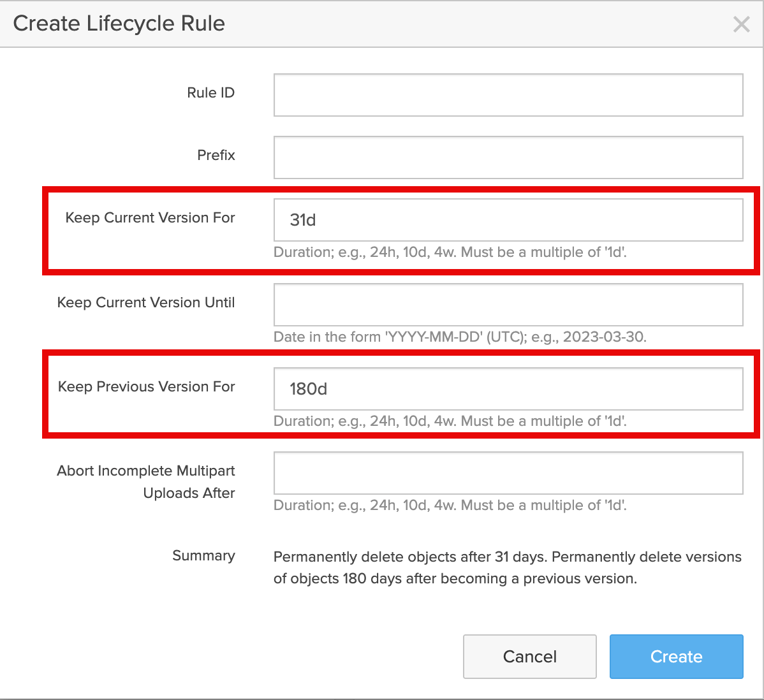The image size is (764, 700).
Task: Click the Keep Current Version Until date field
Action: pos(508,305)
